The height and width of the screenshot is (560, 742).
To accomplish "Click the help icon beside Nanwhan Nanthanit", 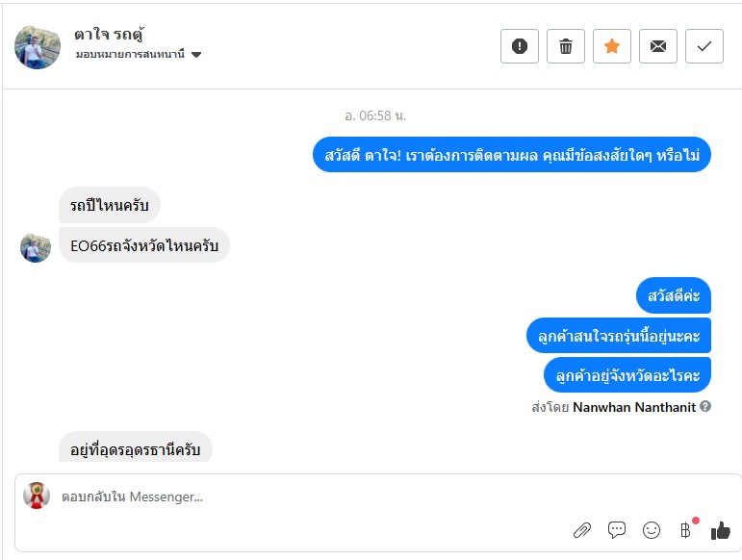I will click(x=705, y=407).
